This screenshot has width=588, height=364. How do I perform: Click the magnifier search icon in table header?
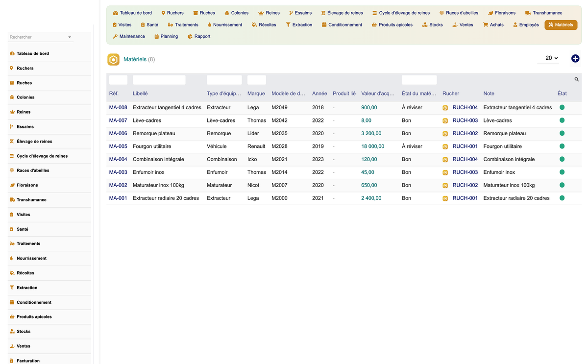coord(577,79)
